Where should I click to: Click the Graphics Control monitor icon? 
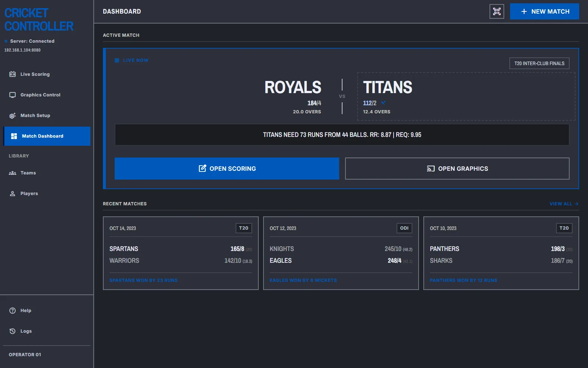click(12, 95)
